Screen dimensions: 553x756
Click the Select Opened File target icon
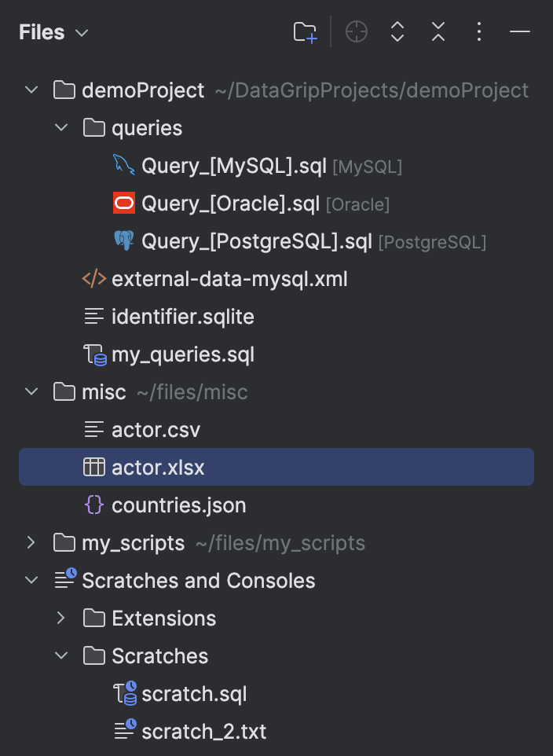tap(356, 31)
